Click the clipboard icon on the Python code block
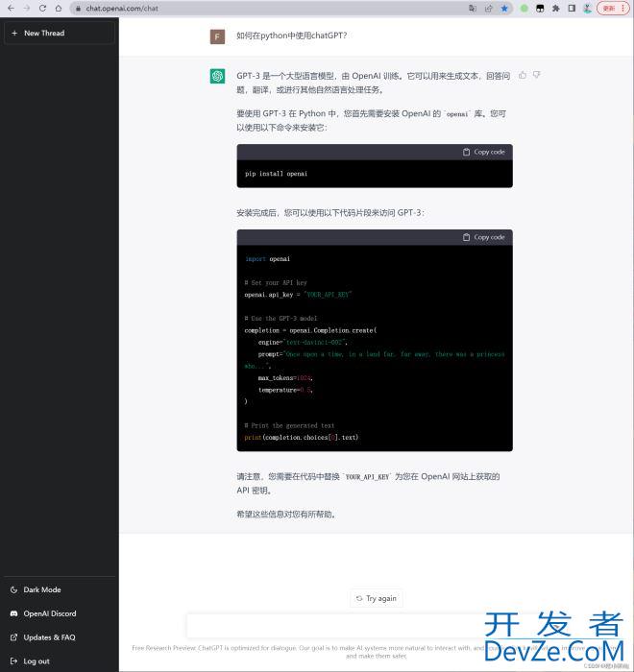Screen dimensions: 634x672 [466, 237]
